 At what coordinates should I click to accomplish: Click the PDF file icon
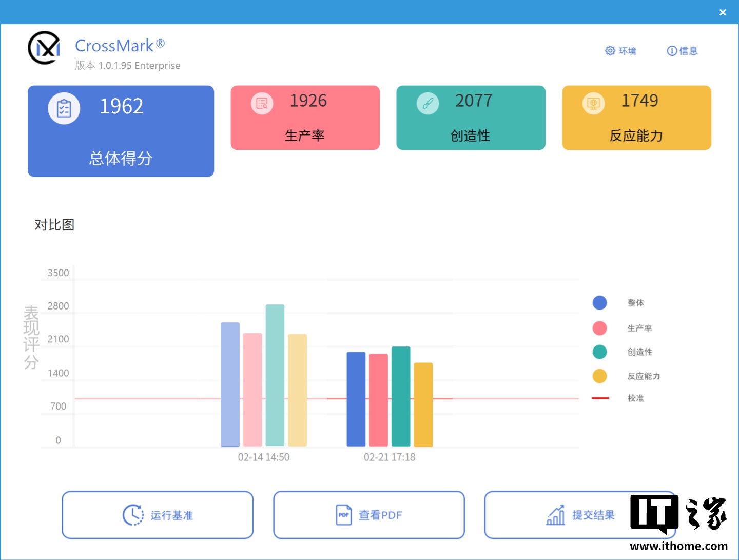coord(344,515)
